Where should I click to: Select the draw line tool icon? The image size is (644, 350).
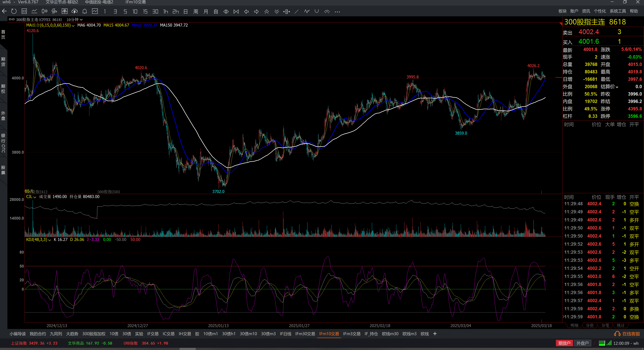point(297,11)
